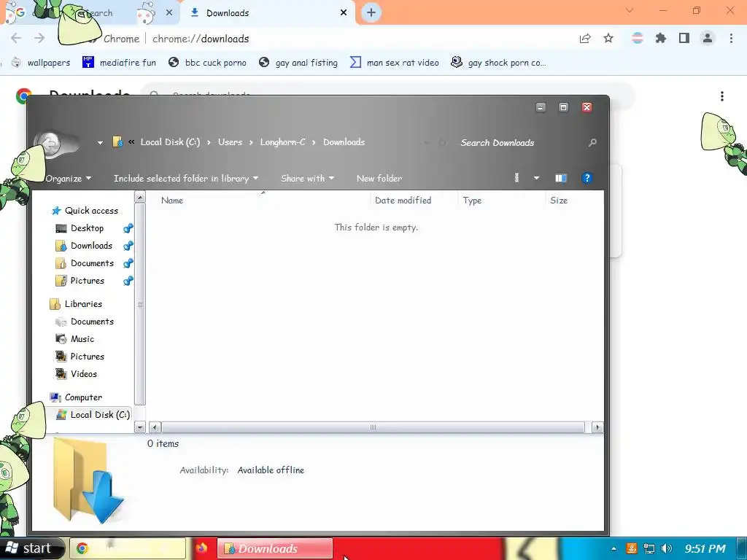Viewport: 747px width, 560px height.
Task: Open Desktop under Quick access
Action: pyautogui.click(x=80, y=228)
